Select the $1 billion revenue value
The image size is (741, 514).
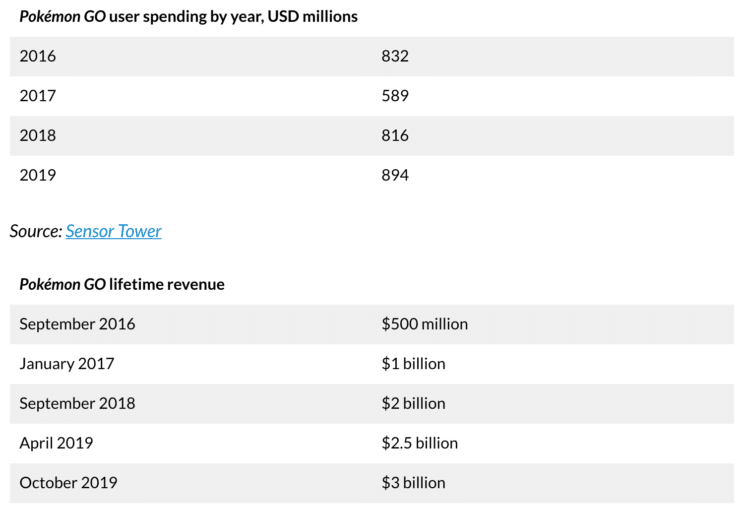413,363
